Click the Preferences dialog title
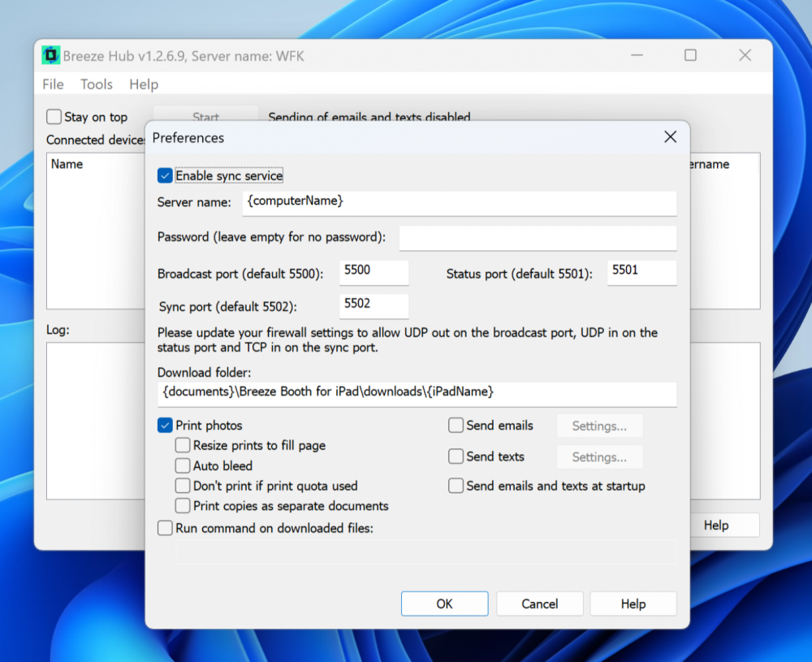The height and width of the screenshot is (662, 812). point(188,138)
